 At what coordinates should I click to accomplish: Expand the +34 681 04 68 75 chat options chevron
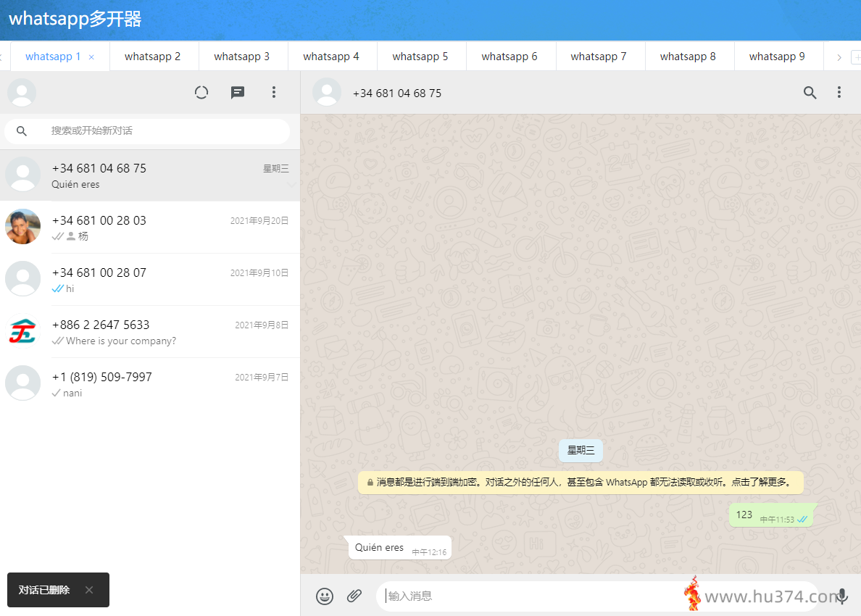(291, 185)
